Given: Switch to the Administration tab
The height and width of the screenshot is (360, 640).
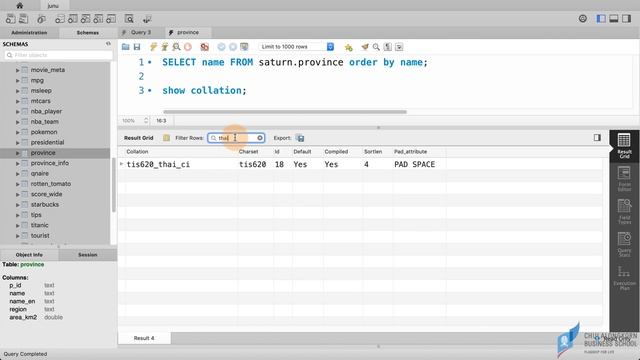Looking at the screenshot, I should pyautogui.click(x=29, y=33).
